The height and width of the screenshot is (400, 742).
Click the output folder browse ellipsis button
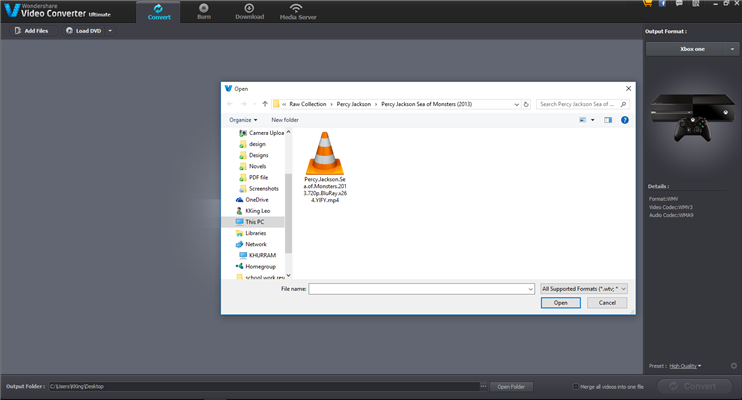(483, 386)
